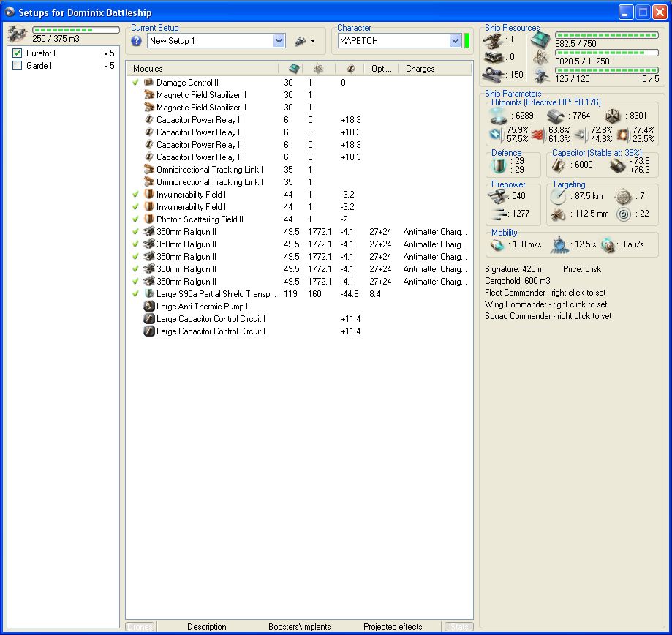672x635 pixels.
Task: Toggle the first 350mm Railgun II checkmark
Action: point(135,231)
